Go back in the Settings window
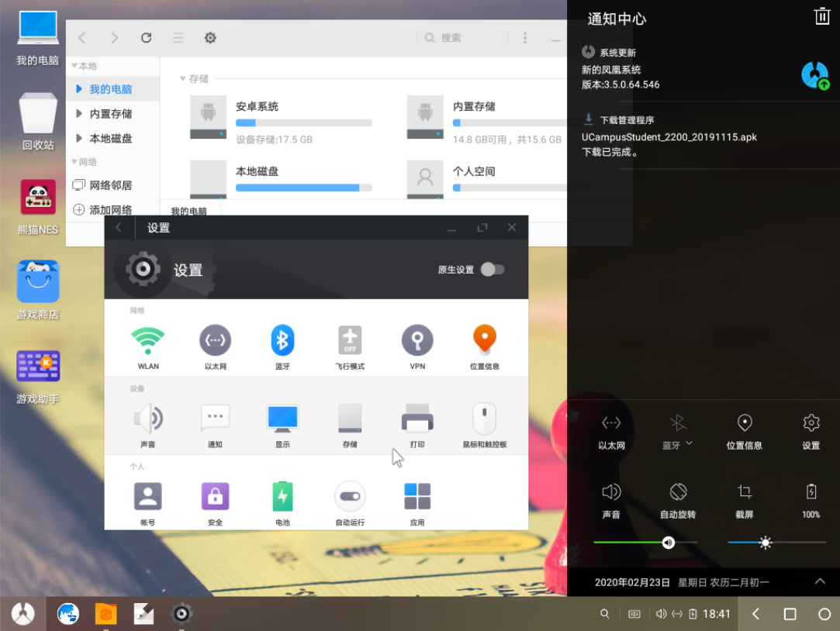This screenshot has height=631, width=840. 119,227
